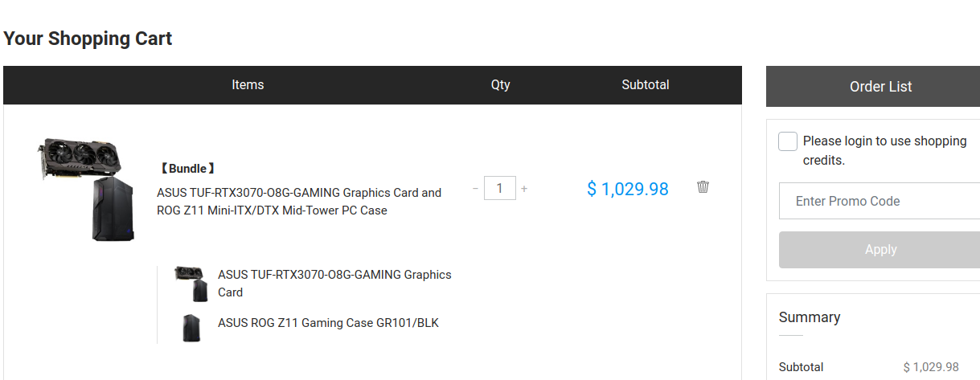The height and width of the screenshot is (380, 980).
Task: Click the quantity field showing 1
Action: click(500, 189)
